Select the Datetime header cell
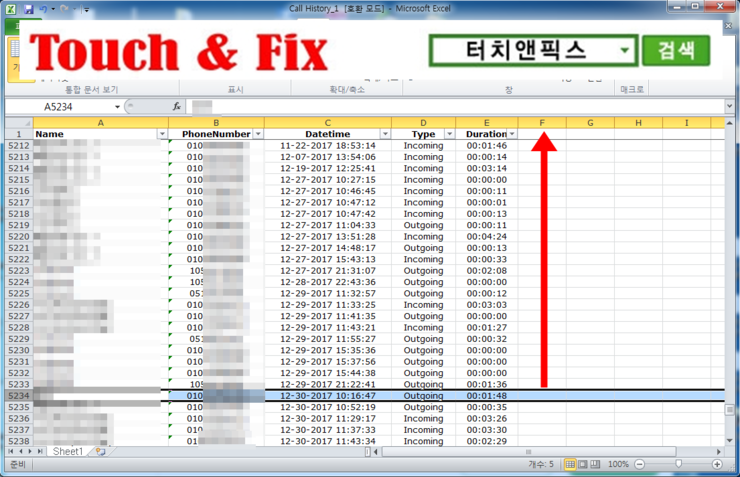The width and height of the screenshot is (740, 477). [328, 134]
